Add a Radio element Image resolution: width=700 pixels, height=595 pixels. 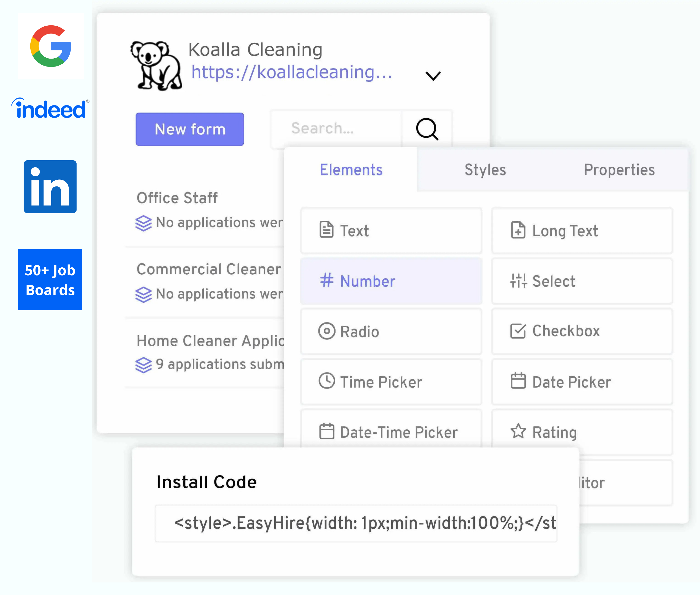tap(391, 331)
